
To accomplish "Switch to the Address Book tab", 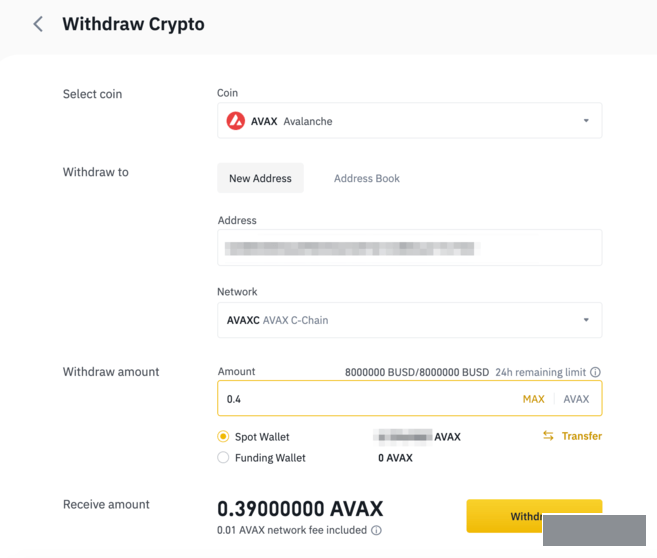I will (x=367, y=178).
